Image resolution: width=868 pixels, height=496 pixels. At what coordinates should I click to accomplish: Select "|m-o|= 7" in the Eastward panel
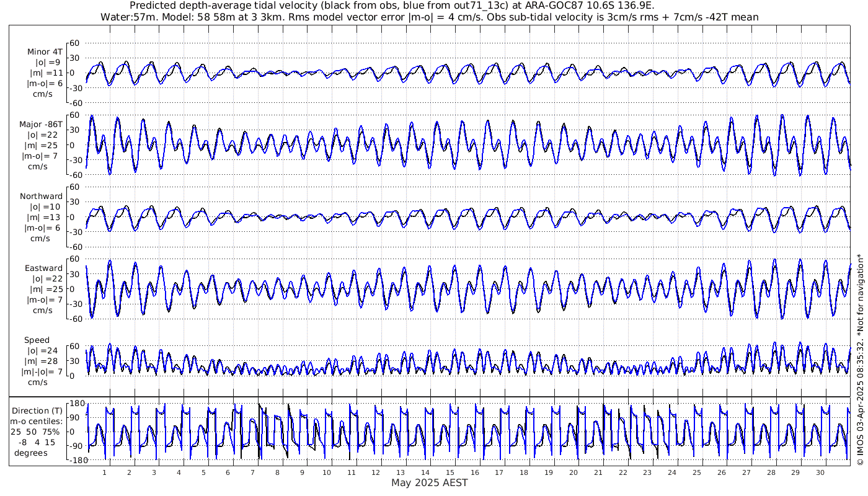coord(43,299)
